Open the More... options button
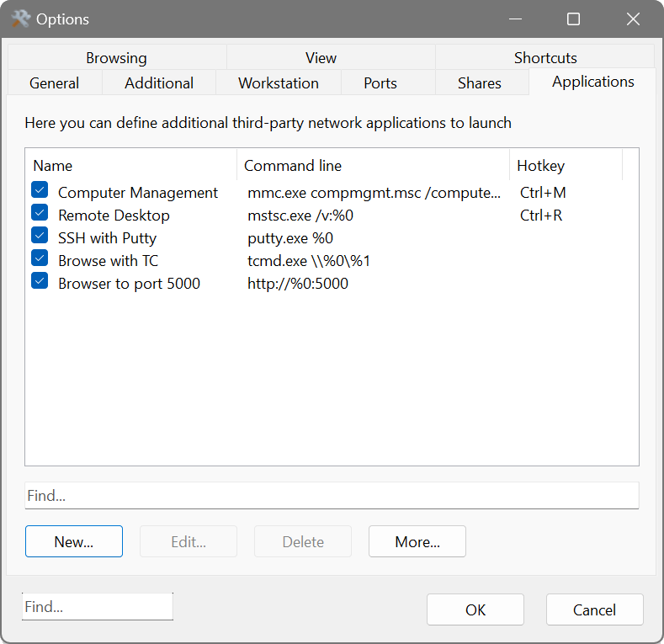Screen dimensions: 664x644 click(417, 541)
